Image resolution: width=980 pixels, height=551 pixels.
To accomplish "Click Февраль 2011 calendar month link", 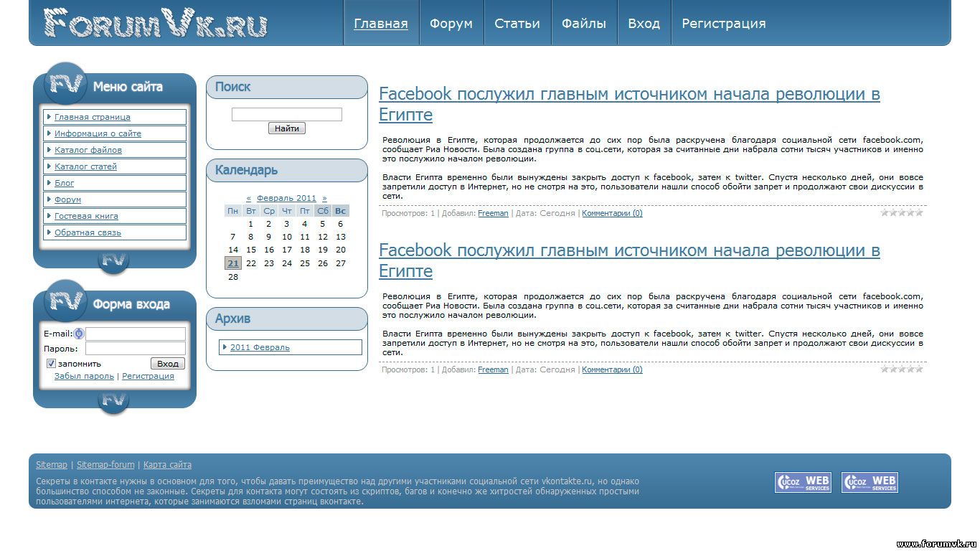I will (286, 198).
